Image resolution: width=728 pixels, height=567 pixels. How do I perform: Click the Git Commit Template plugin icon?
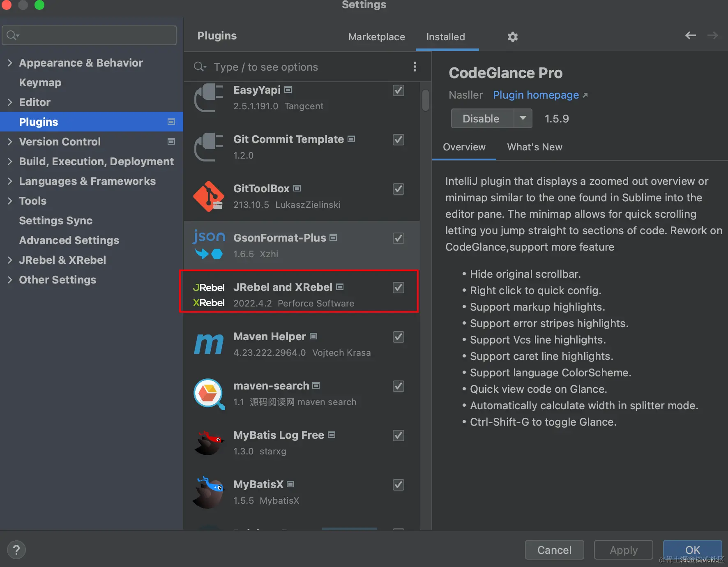point(209,147)
